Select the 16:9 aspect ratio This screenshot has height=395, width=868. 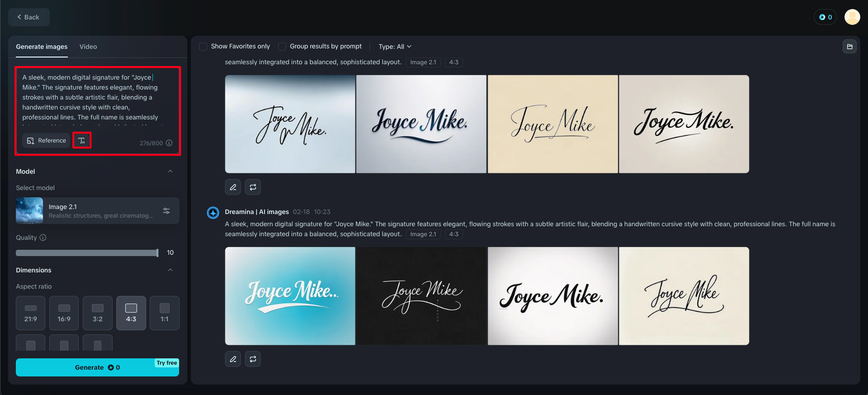coord(64,313)
